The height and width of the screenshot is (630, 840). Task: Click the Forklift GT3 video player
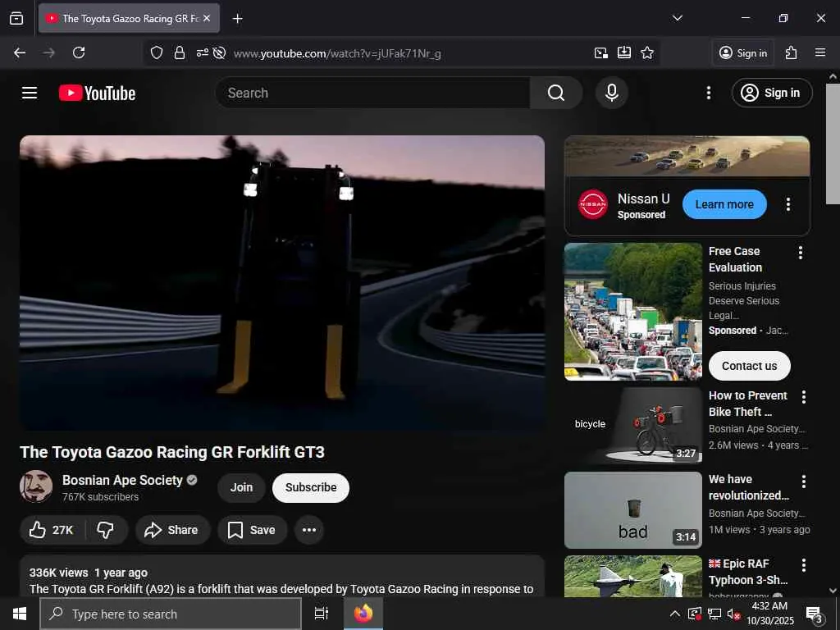[x=282, y=283]
